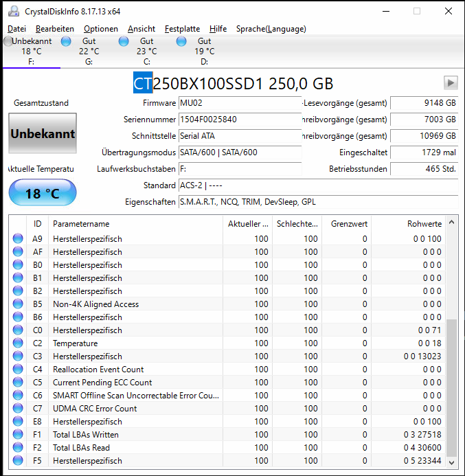The image size is (465, 476).
Task: Click status orb of Total LBAs Read
Action: point(18,447)
